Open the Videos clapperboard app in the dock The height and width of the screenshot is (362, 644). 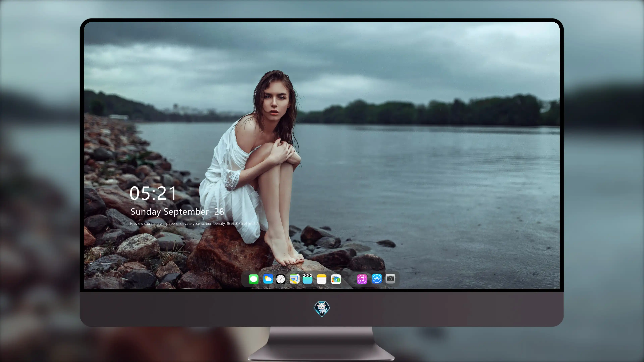(308, 279)
